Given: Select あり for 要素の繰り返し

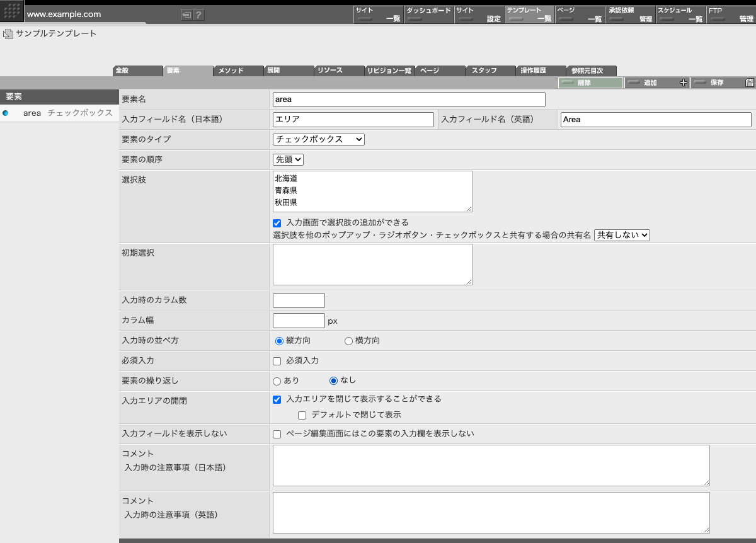Looking at the screenshot, I should [x=276, y=380].
